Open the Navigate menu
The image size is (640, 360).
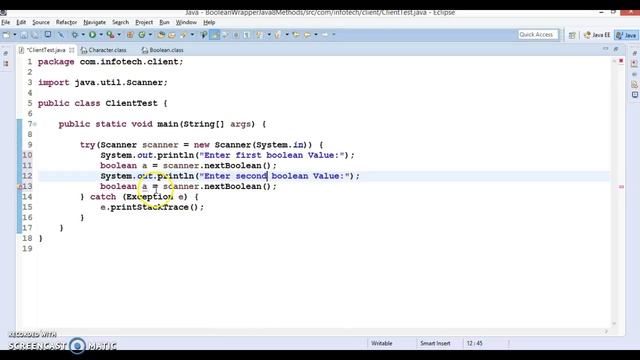pos(94,22)
